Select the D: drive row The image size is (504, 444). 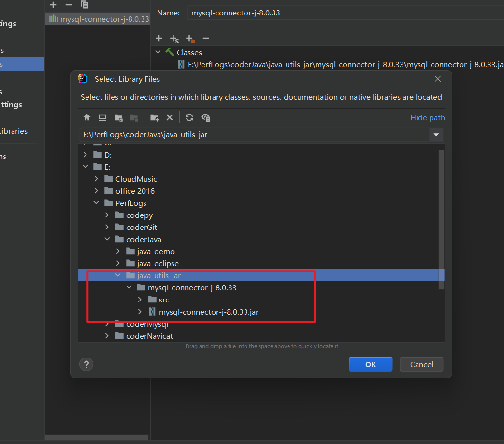click(261, 155)
